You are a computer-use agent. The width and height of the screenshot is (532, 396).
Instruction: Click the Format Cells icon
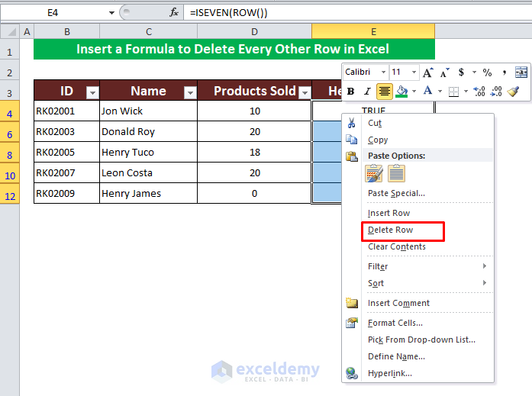pyautogui.click(x=352, y=323)
